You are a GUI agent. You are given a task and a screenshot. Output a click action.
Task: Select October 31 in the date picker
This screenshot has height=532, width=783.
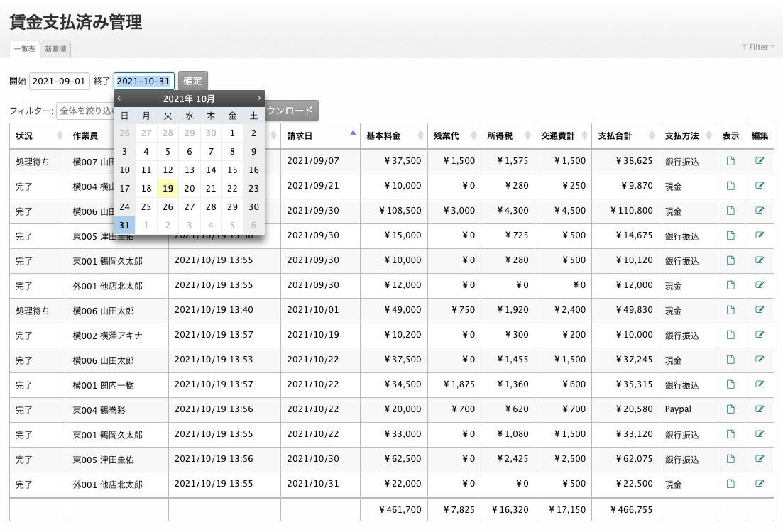[124, 226]
